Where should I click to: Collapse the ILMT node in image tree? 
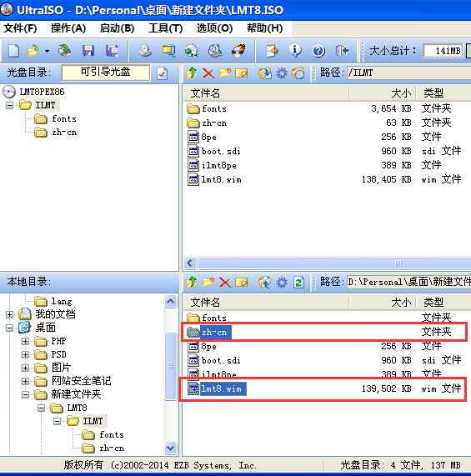coord(10,105)
